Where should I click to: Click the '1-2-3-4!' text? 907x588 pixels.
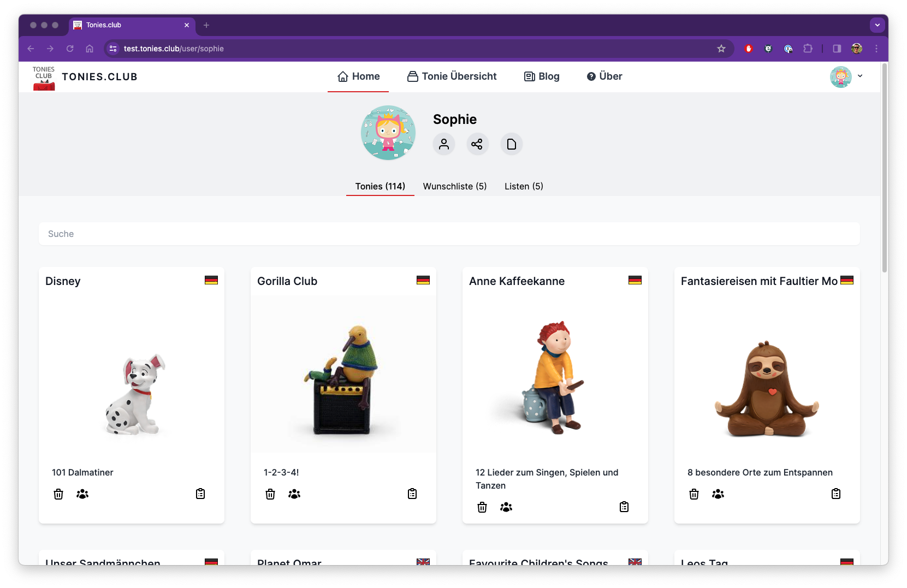(x=281, y=472)
